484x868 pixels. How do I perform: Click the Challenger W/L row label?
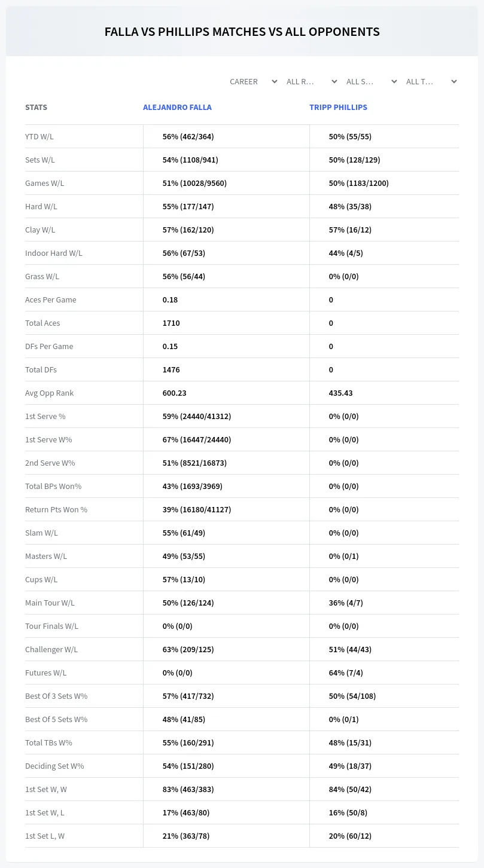(x=51, y=649)
